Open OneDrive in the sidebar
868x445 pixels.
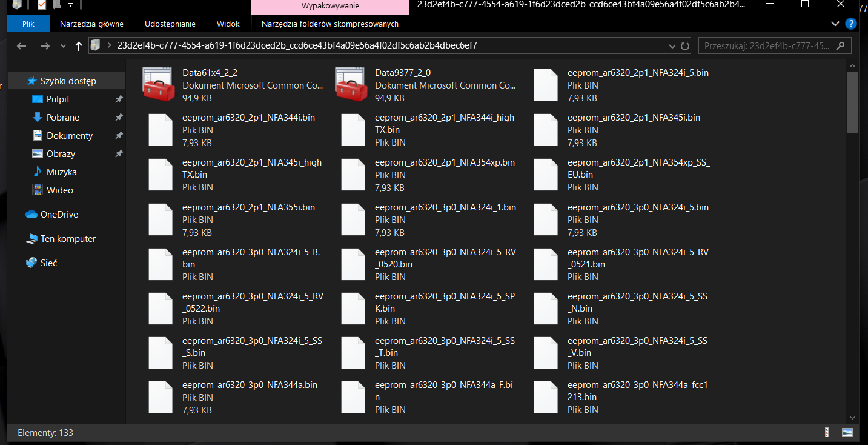pos(59,215)
